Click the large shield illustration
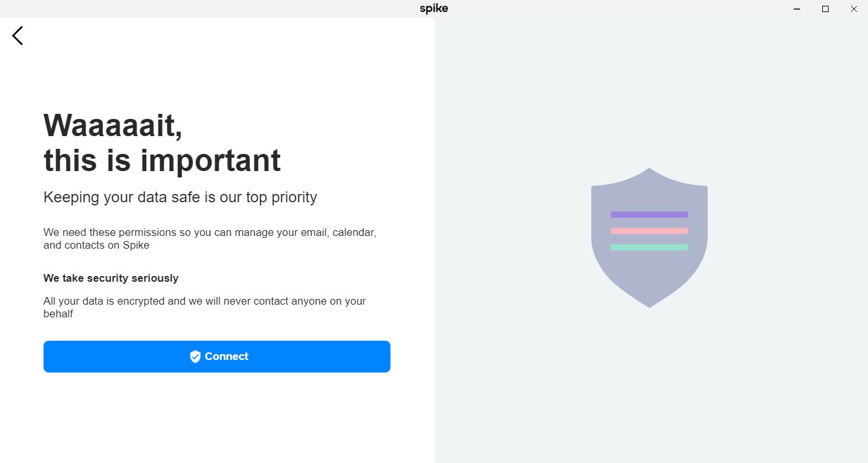 [649, 237]
